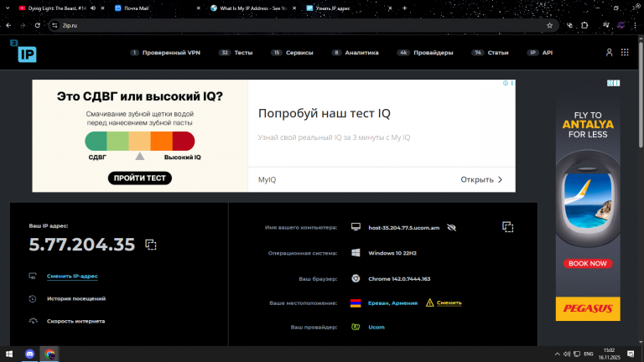Open the tab search dropdown arrow
644x362 pixels.
[8, 8]
